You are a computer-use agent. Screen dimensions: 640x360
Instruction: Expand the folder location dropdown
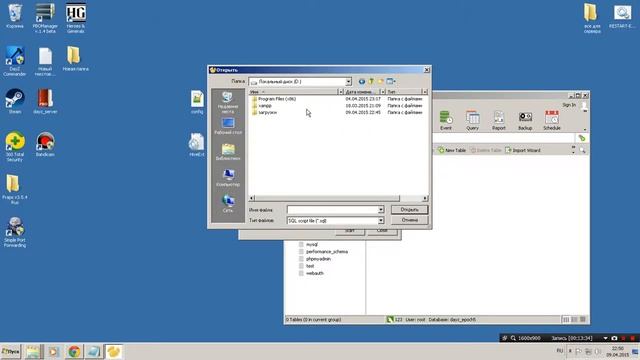[x=348, y=82]
